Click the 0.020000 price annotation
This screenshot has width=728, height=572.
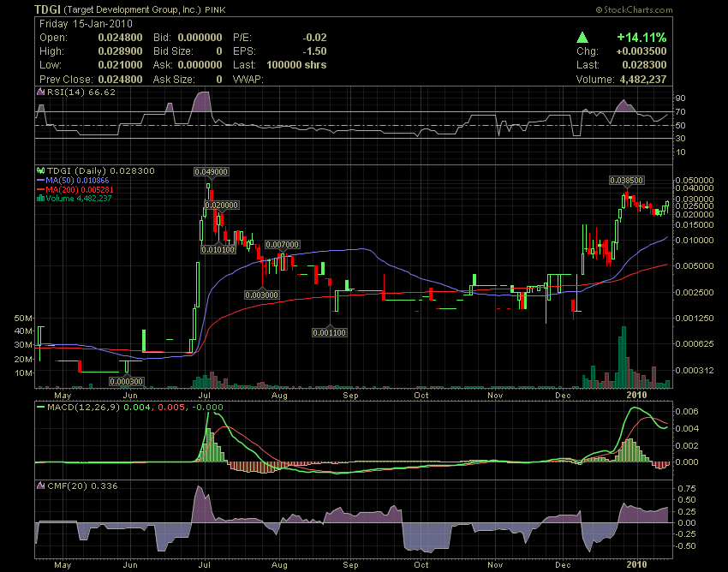coord(222,206)
